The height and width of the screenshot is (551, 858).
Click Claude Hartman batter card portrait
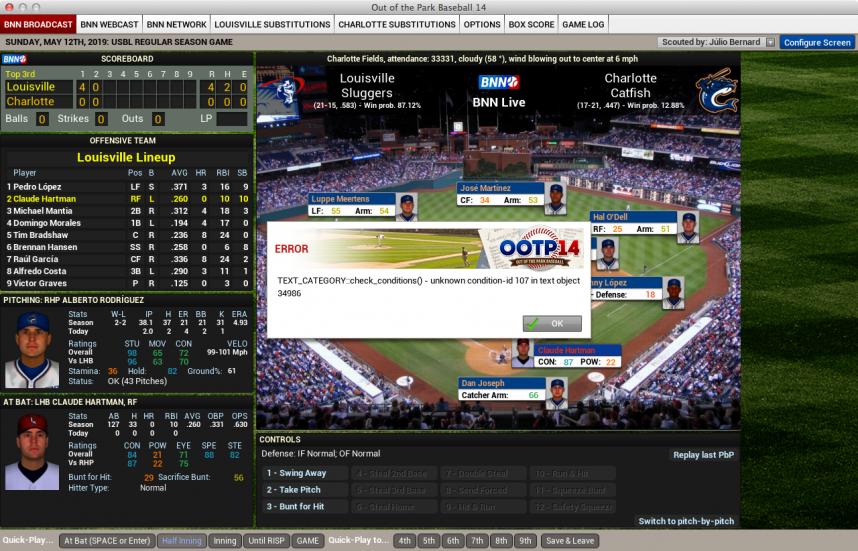[x=523, y=353]
